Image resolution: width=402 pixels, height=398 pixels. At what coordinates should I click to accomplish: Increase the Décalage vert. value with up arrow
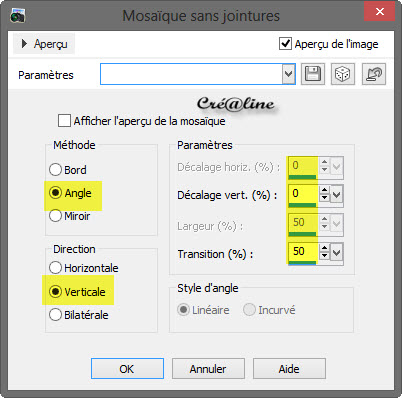pos(324,190)
